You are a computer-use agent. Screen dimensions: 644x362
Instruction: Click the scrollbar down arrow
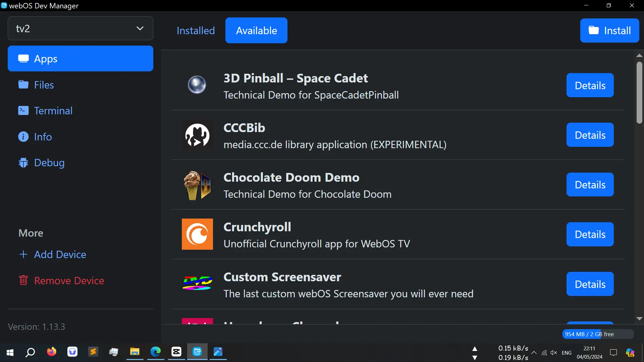click(639, 319)
